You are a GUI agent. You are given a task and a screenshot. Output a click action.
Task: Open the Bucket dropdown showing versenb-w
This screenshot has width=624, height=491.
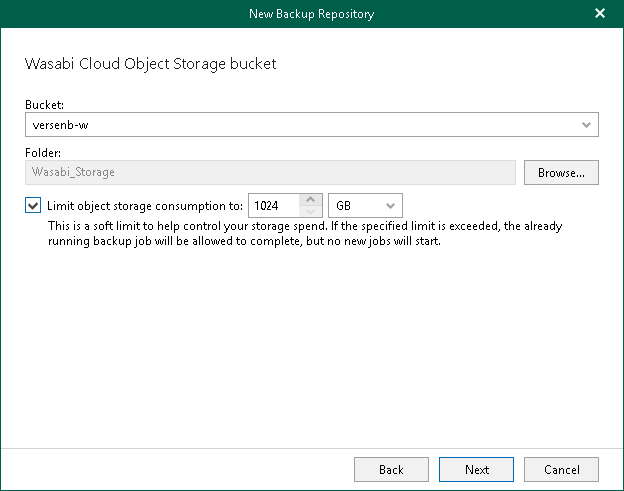[x=312, y=125]
